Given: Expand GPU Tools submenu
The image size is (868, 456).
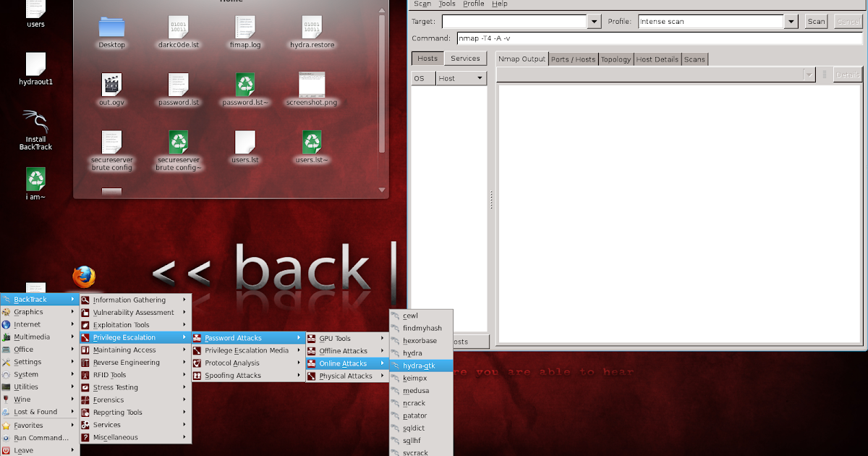Looking at the screenshot, I should click(347, 338).
